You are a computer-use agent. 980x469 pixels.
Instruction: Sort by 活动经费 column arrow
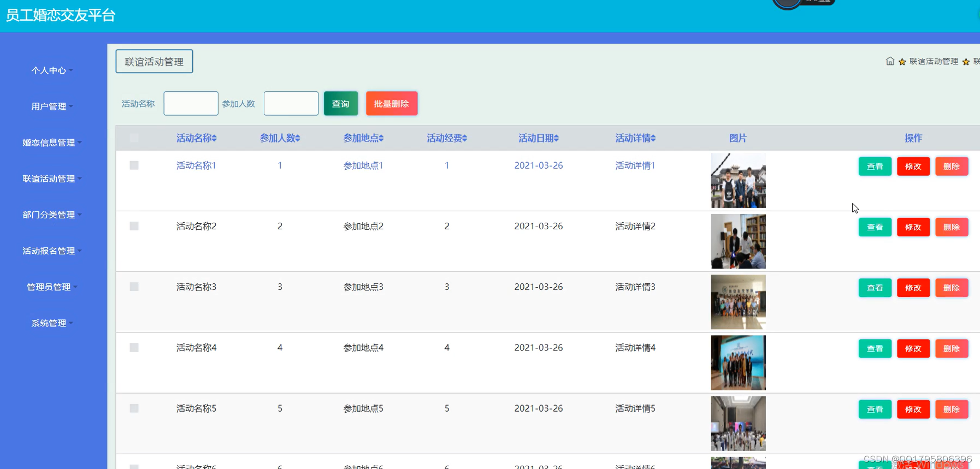pos(465,139)
